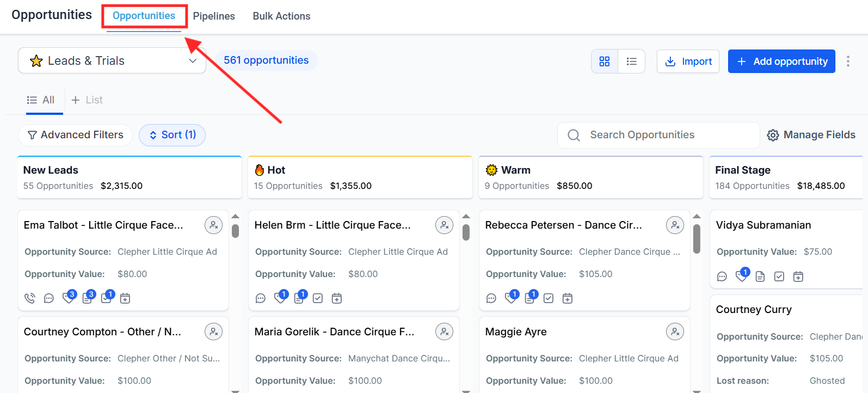Open the notes icon on Rebecca Petersen's card
Screen dimensions: 868x393
coord(530,298)
